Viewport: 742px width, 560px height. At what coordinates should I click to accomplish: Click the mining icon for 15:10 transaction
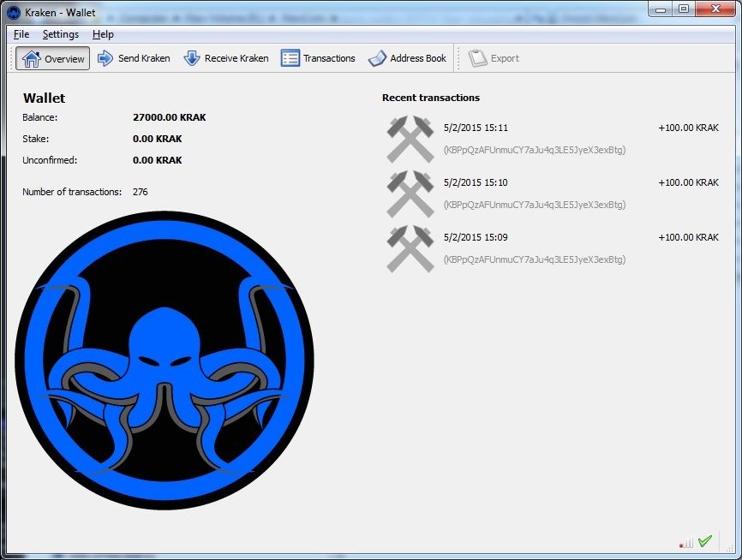click(410, 194)
